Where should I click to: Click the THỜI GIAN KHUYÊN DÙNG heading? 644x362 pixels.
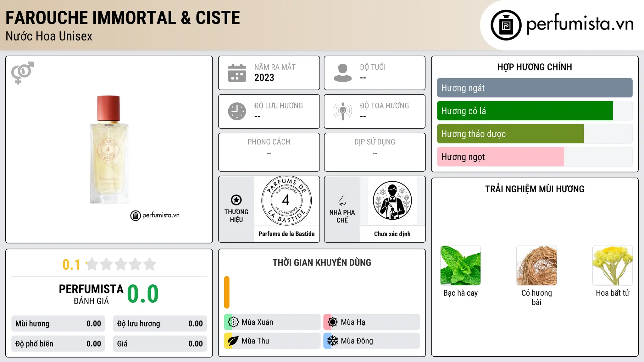pos(322,263)
